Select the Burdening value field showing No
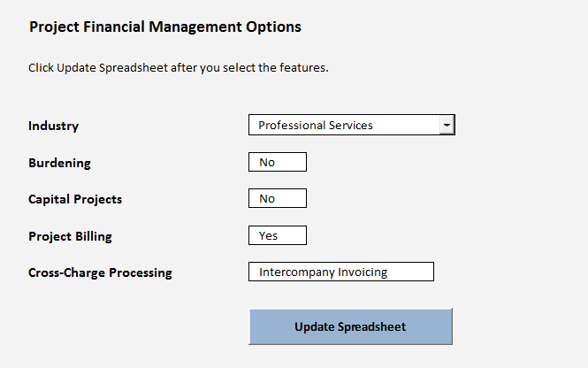Image resolution: width=588 pixels, height=368 pixels. (278, 162)
